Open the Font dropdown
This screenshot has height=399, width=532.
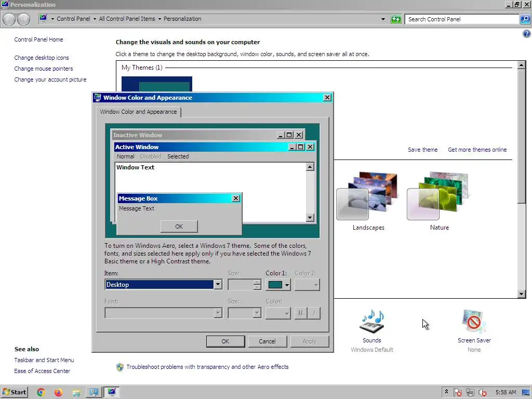point(164,313)
